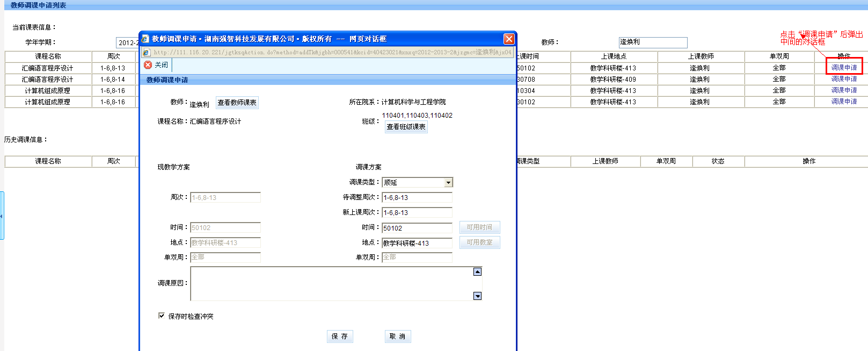
Task: Toggle the 保存时检查冲突 checkbox
Action: pyautogui.click(x=162, y=316)
